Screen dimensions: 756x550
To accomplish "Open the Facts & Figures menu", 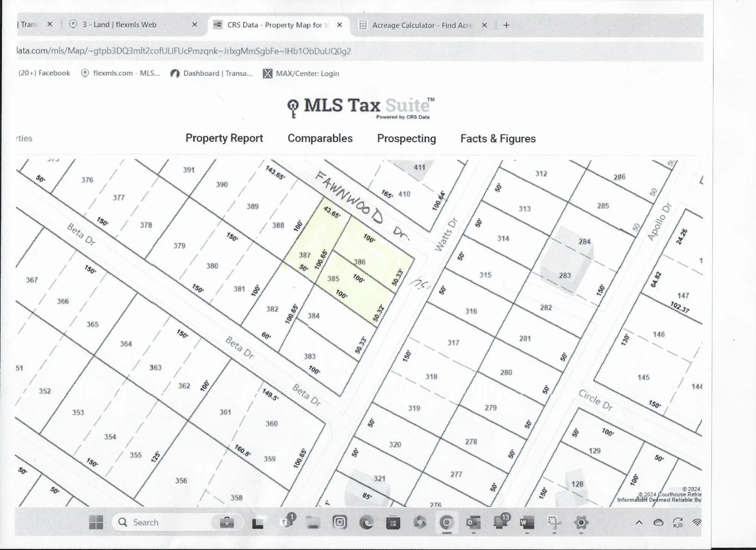I will 498,139.
